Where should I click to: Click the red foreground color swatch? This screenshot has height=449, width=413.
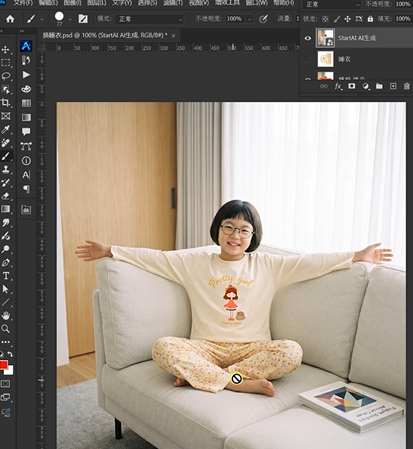(x=3, y=365)
